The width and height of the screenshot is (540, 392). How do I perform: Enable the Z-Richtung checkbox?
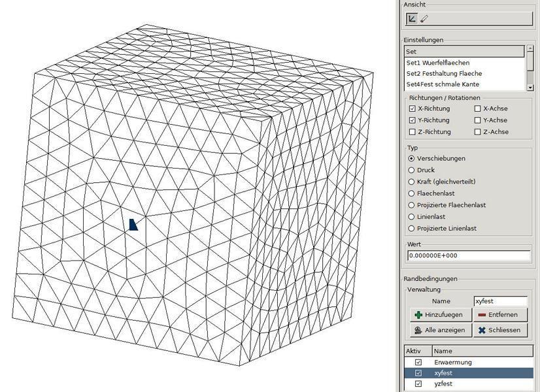413,132
